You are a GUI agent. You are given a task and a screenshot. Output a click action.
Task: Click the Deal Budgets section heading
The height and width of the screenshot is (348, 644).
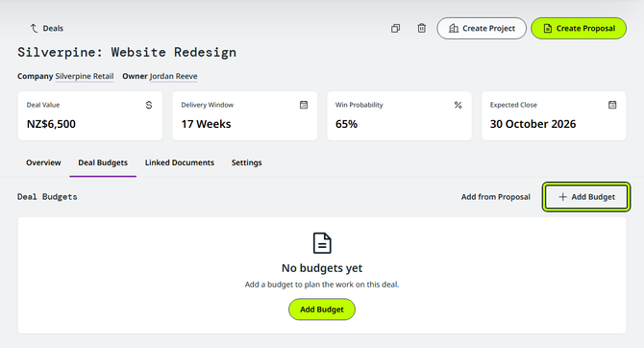(x=47, y=197)
